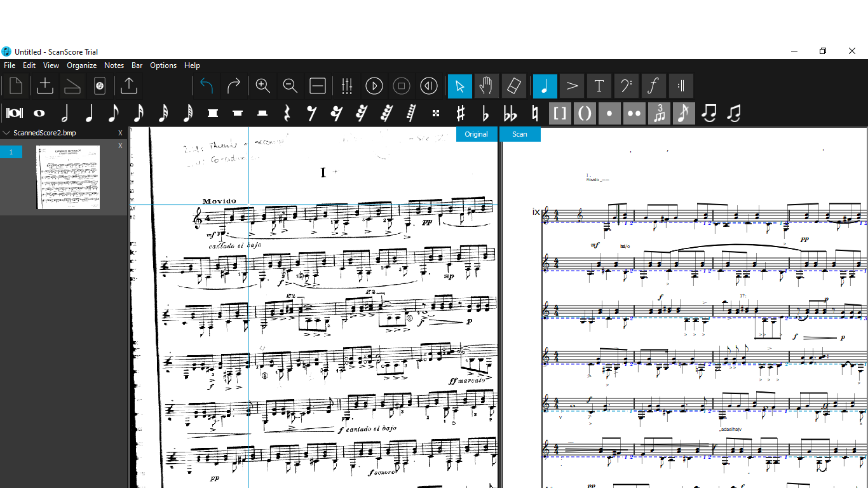
Task: Pick the eighth note
Action: point(114,113)
